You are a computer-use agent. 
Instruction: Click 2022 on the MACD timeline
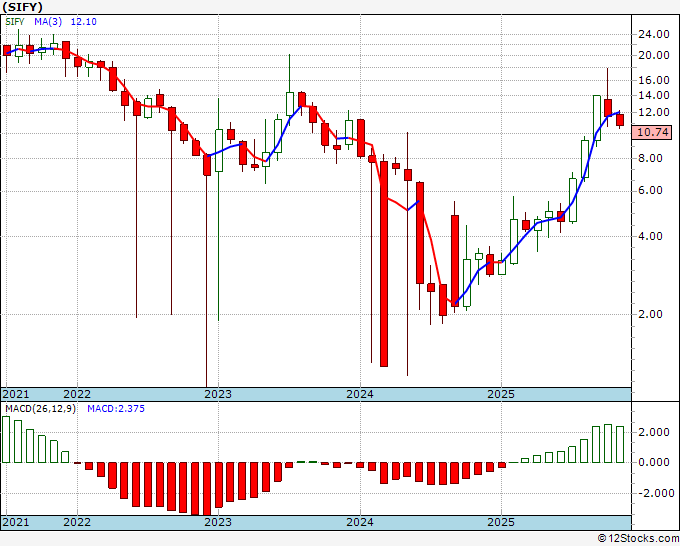coord(77,522)
